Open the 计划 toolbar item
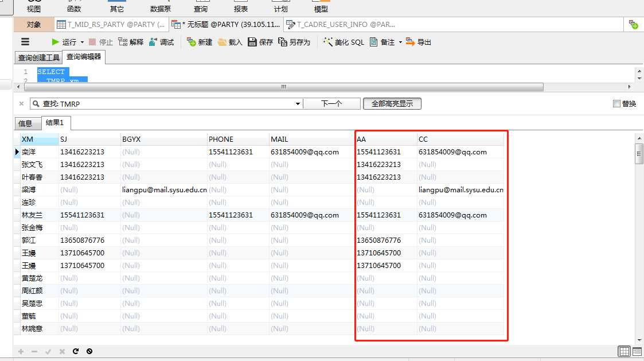Image resolution: width=644 pixels, height=361 pixels. point(281,7)
